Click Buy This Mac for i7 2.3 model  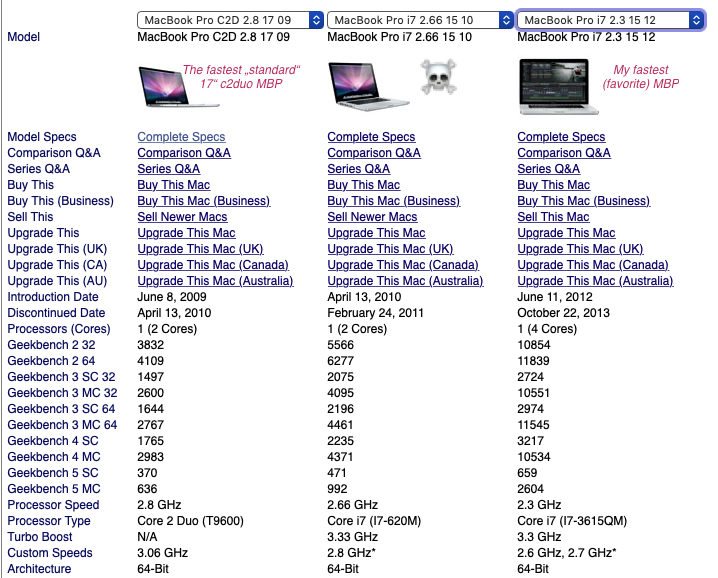pyautogui.click(x=554, y=185)
